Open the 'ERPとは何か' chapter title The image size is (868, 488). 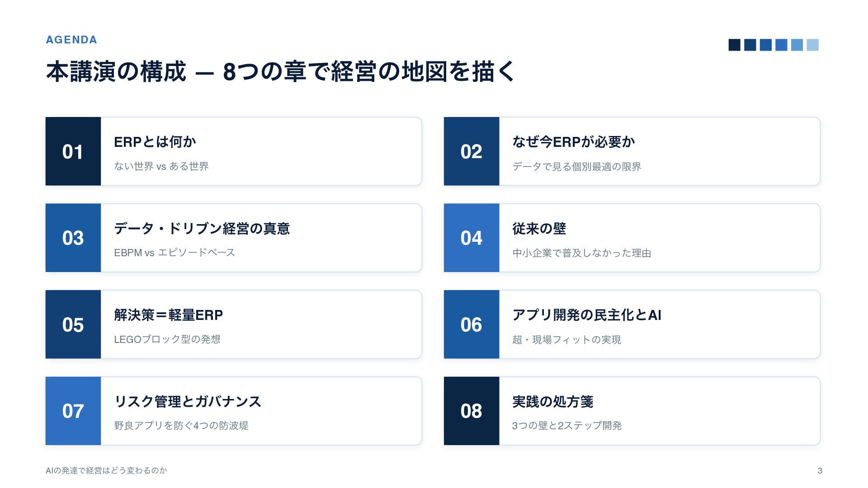click(x=155, y=142)
